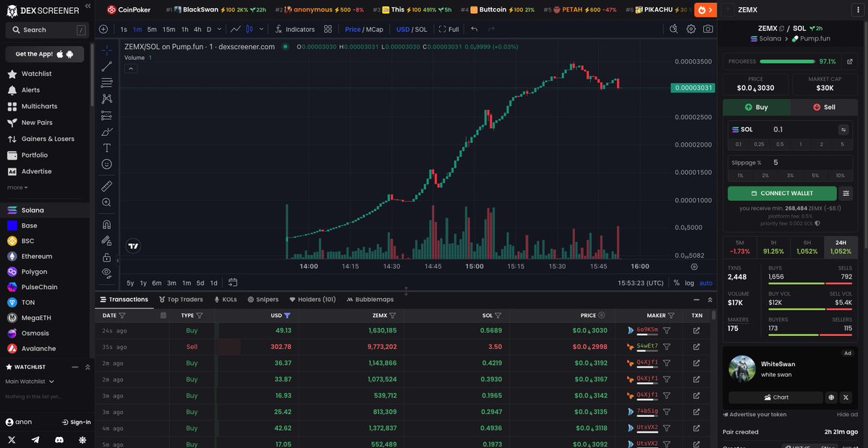Screen dimensions: 868x448
Task: Open the Watchlist sidebar link
Action: (36, 74)
